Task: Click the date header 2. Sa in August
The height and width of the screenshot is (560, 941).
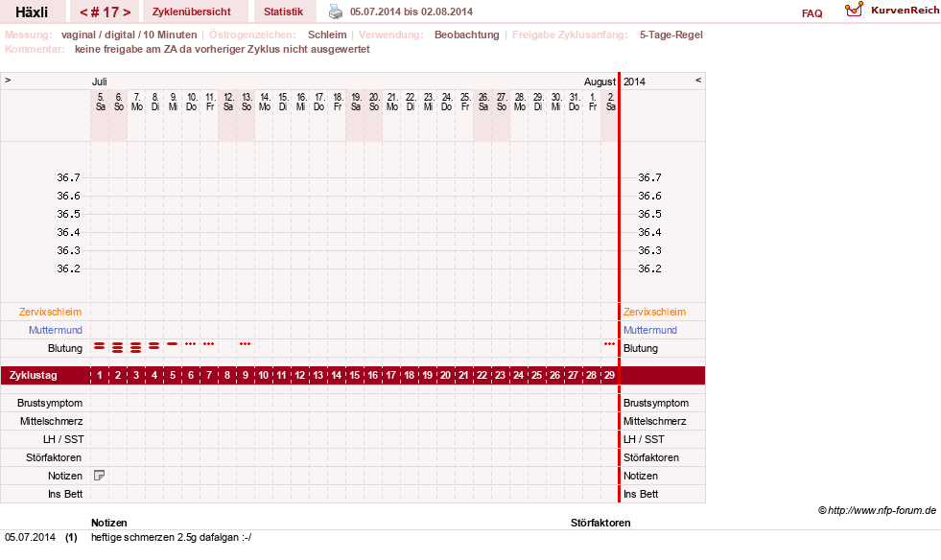Action: (610, 102)
